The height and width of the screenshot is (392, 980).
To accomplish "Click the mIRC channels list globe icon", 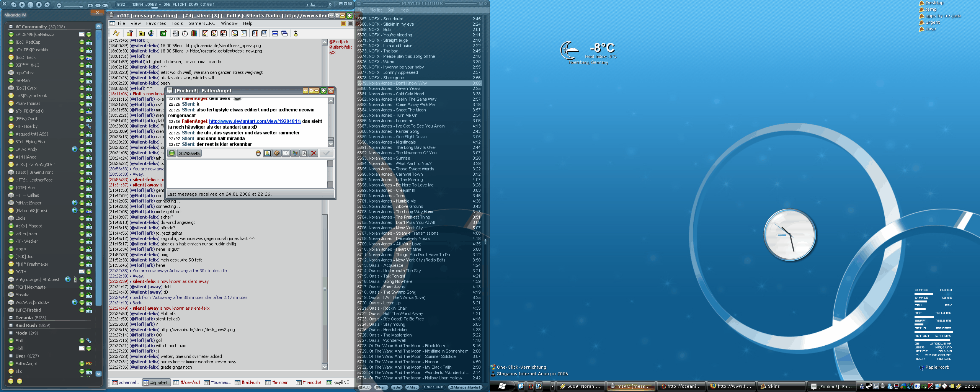I will point(151,34).
